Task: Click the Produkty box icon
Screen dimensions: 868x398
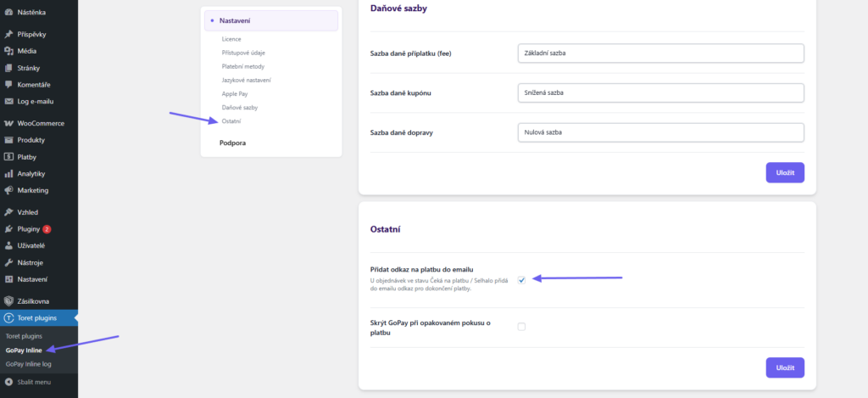Action: [8, 140]
